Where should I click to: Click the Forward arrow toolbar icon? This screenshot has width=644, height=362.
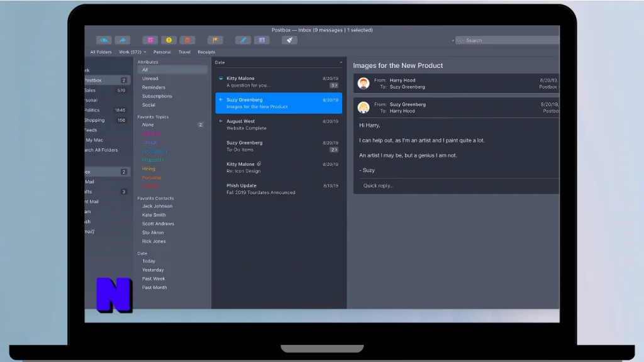point(122,40)
